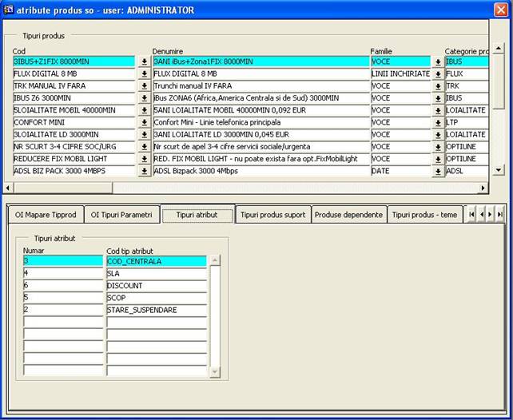Expand Familie list for LINII INCHIRIATE row

pyautogui.click(x=438, y=74)
